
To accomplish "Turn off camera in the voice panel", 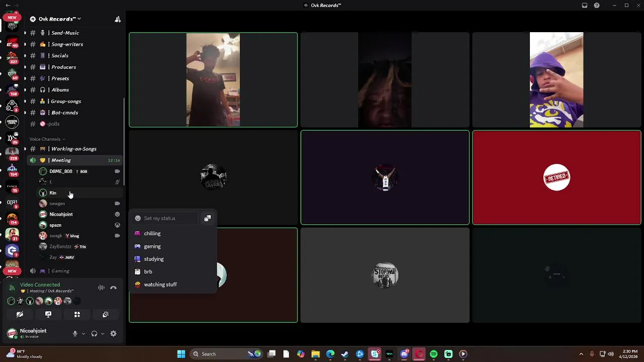I will [20, 314].
